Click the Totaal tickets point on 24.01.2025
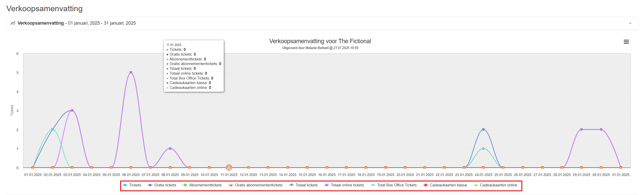Image resolution: width=644 pixels, height=195 pixels. (x=483, y=129)
